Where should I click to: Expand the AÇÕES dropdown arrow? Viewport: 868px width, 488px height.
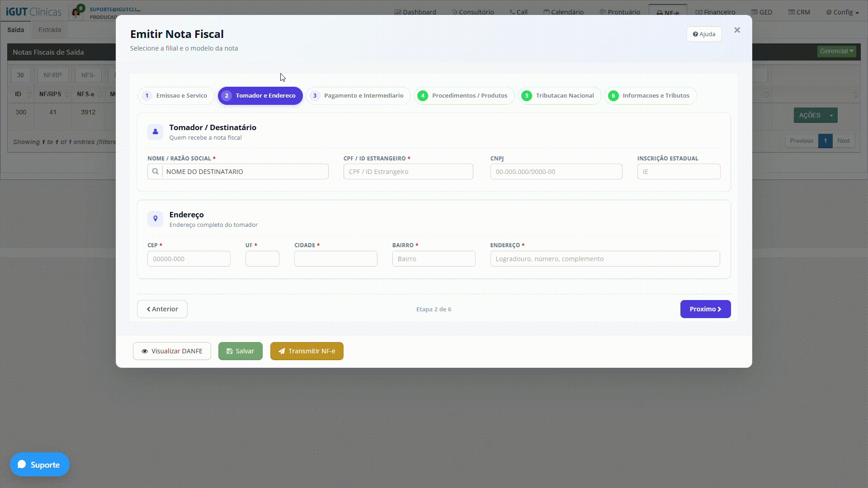(x=831, y=115)
